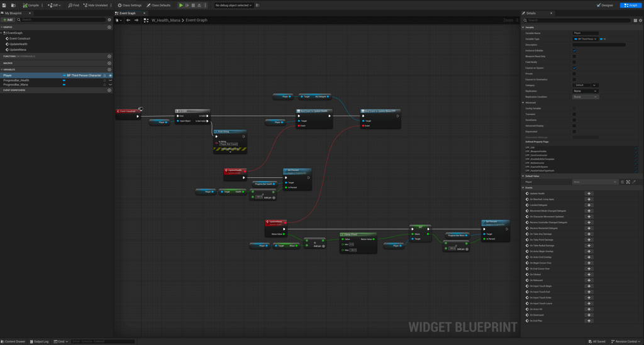Open the debug object selector dropdown

click(233, 5)
